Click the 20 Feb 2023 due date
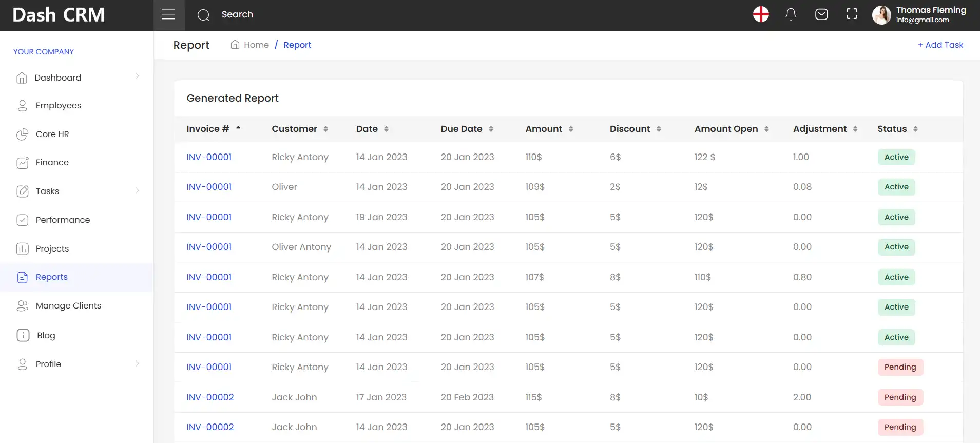This screenshot has height=443, width=980. [467, 397]
